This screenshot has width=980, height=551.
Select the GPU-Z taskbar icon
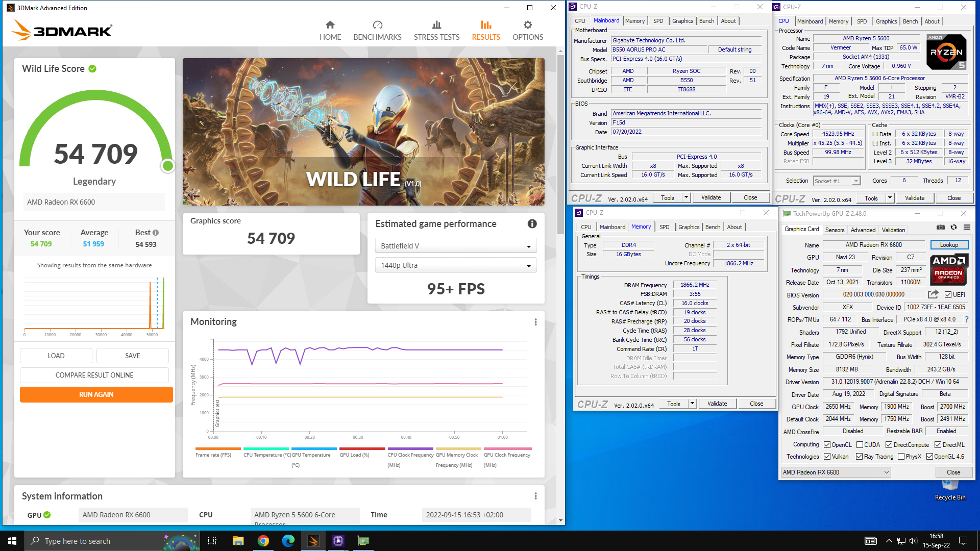[x=363, y=541]
